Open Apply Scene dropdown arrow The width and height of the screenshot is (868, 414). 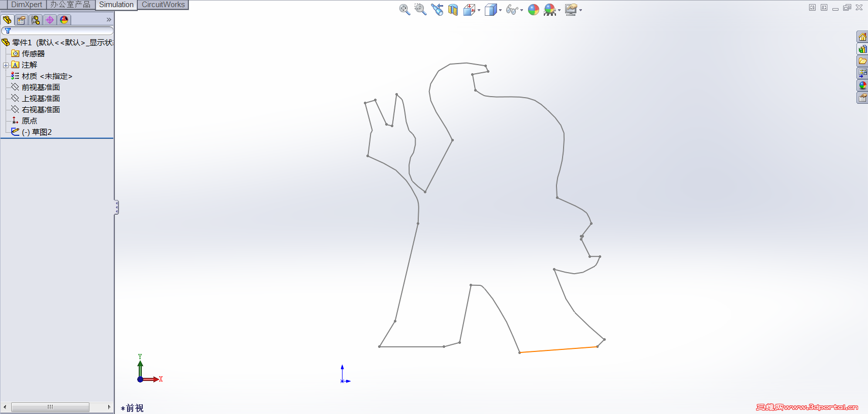pos(559,10)
